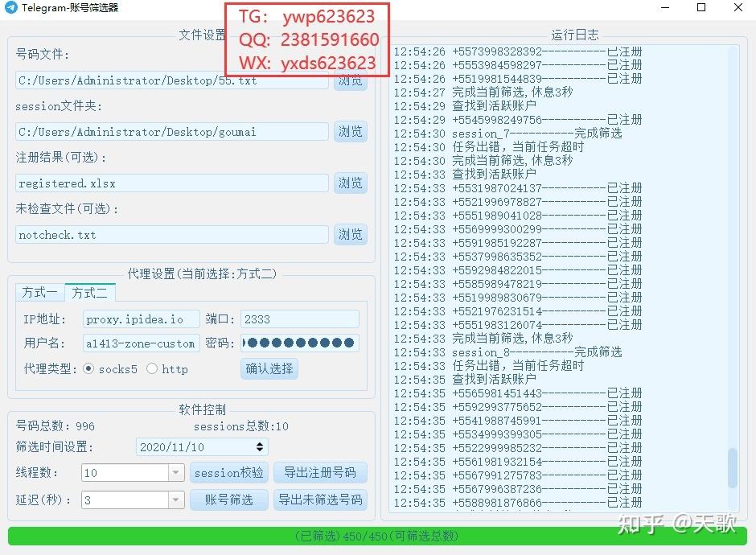Focus the IP地址 field proxy.ipidea.io
756x555 pixels.
tap(142, 319)
